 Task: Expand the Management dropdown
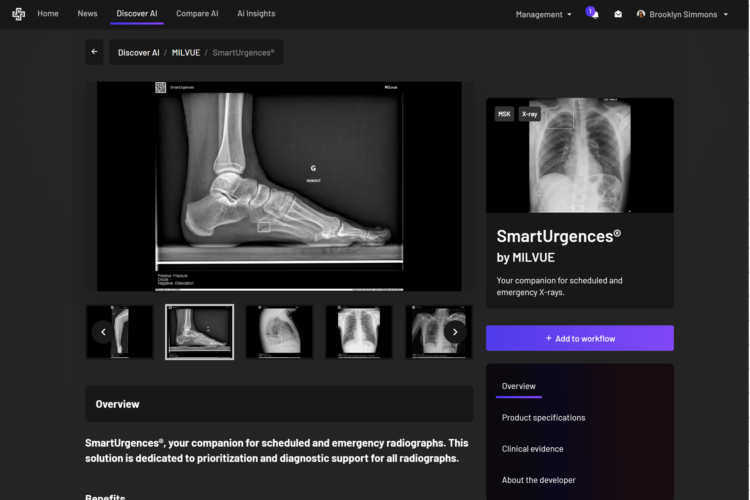(543, 14)
